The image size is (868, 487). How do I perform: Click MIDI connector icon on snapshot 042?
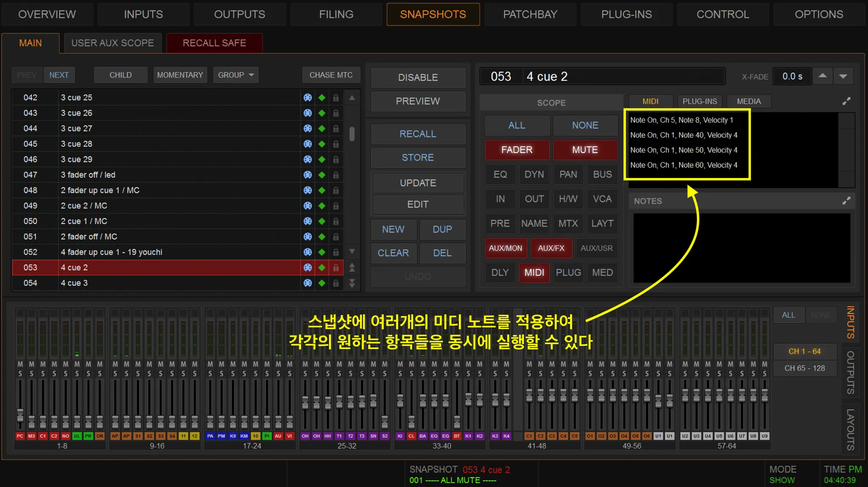pyautogui.click(x=308, y=97)
